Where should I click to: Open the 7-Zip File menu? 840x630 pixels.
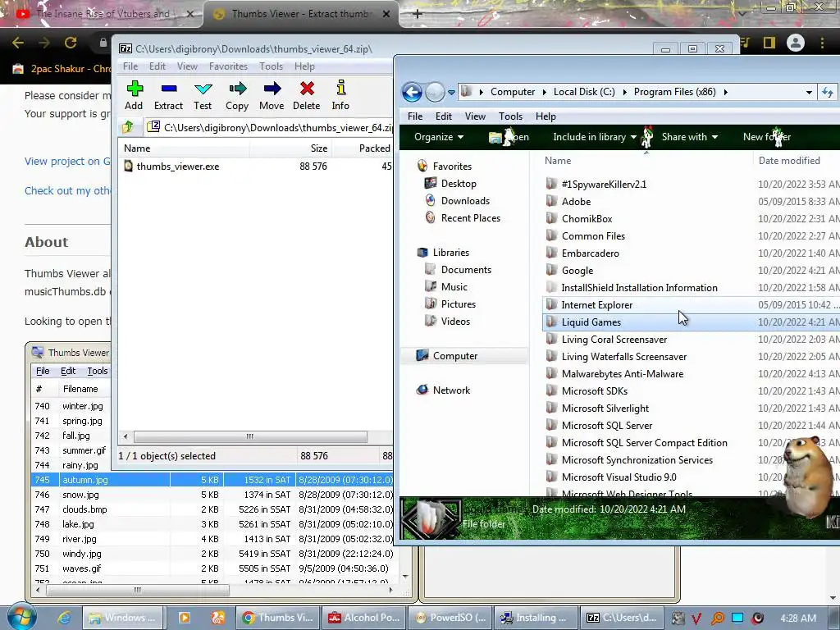(x=130, y=66)
